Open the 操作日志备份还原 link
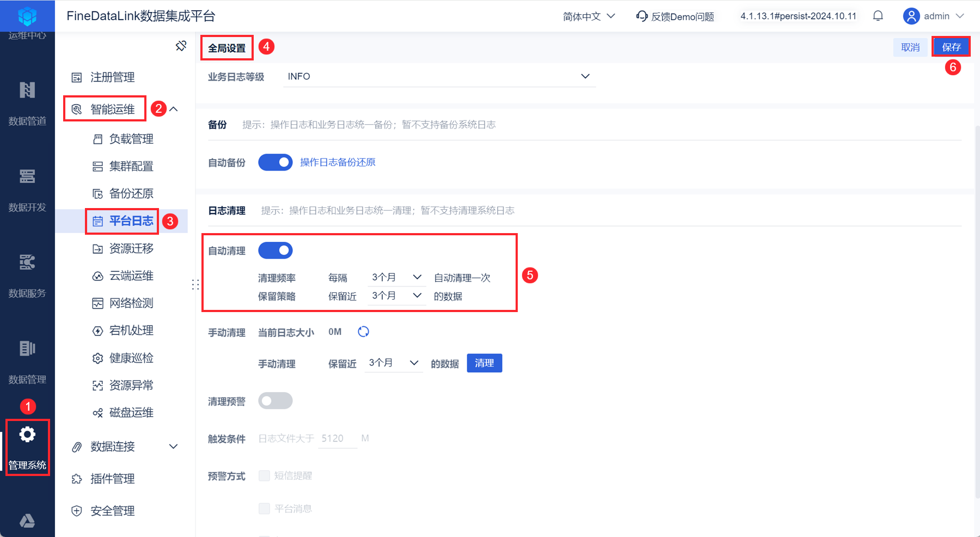 pos(338,162)
